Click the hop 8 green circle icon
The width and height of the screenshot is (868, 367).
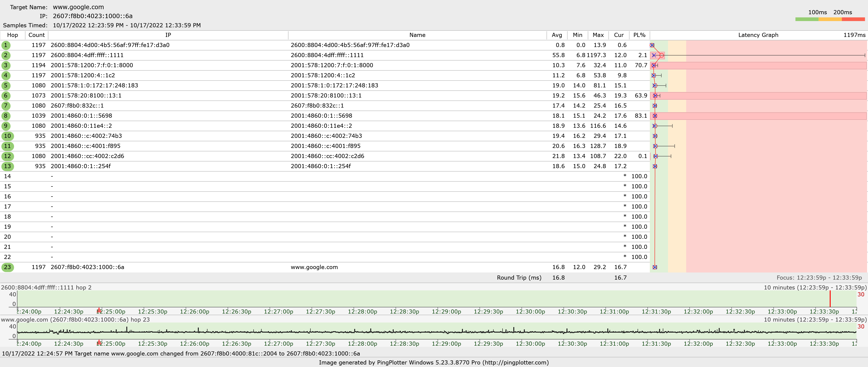pyautogui.click(x=6, y=116)
